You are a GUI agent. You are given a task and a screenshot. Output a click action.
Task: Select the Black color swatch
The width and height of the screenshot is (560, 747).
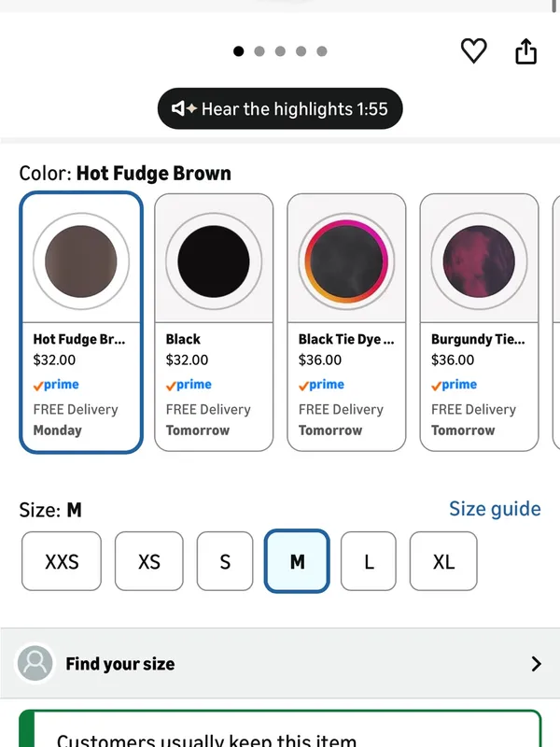coord(214,322)
